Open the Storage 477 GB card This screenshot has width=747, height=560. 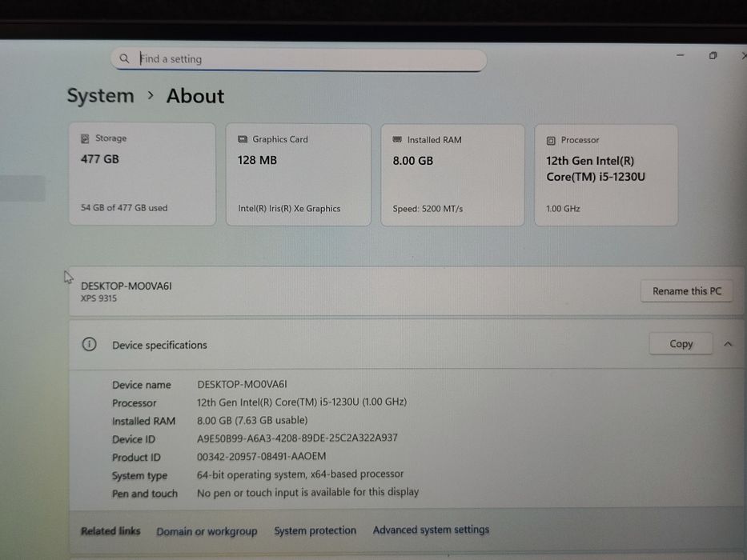click(142, 174)
